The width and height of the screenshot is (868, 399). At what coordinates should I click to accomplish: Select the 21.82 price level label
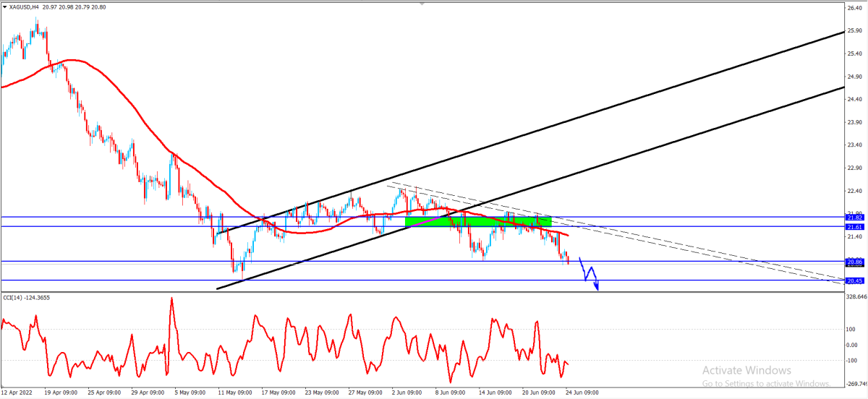point(855,217)
